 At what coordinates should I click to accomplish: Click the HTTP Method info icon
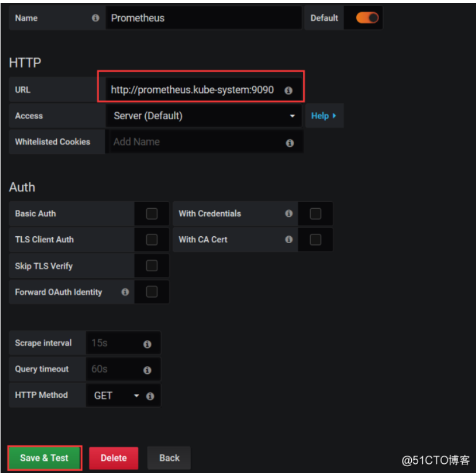coord(150,396)
